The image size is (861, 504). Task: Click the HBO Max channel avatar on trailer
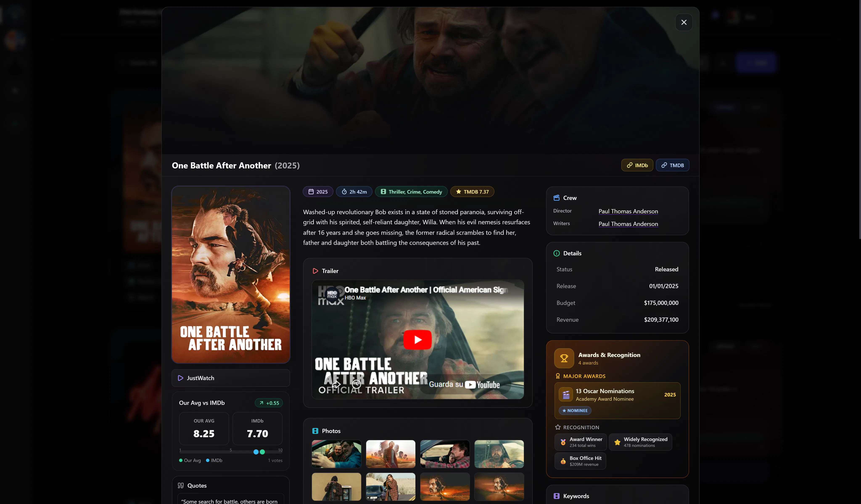tap(332, 293)
